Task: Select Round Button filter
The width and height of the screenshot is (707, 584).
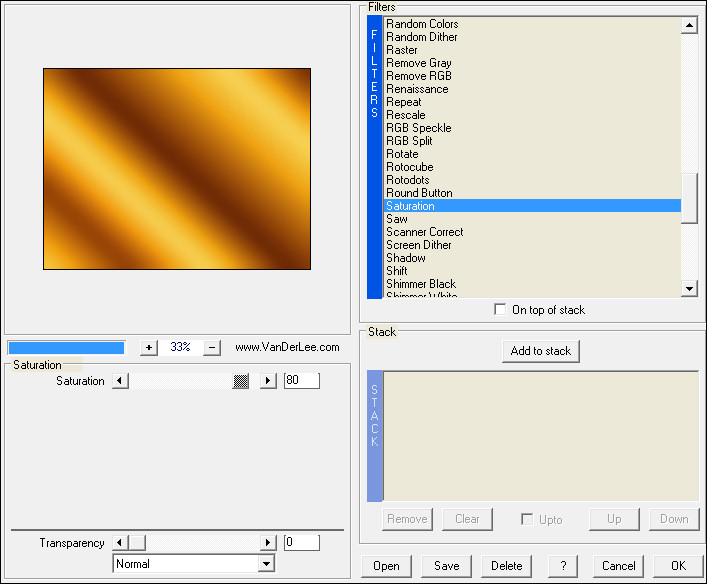Action: click(x=533, y=193)
